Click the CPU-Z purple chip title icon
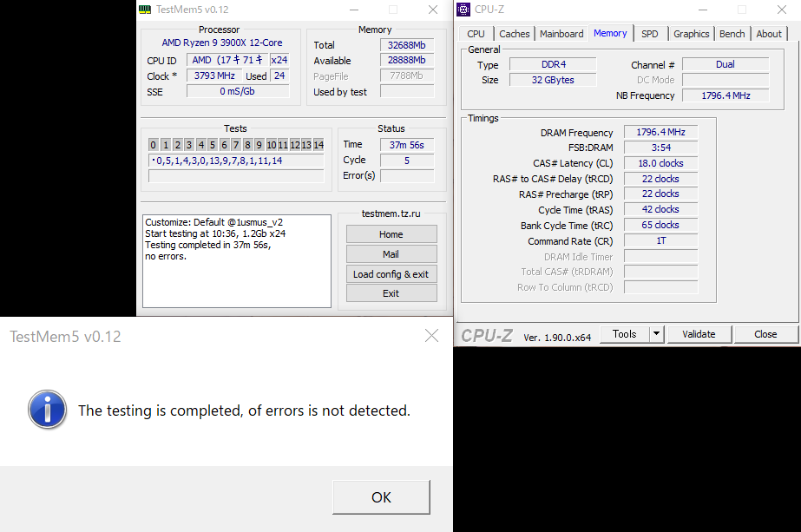The width and height of the screenshot is (801, 532). (463, 10)
